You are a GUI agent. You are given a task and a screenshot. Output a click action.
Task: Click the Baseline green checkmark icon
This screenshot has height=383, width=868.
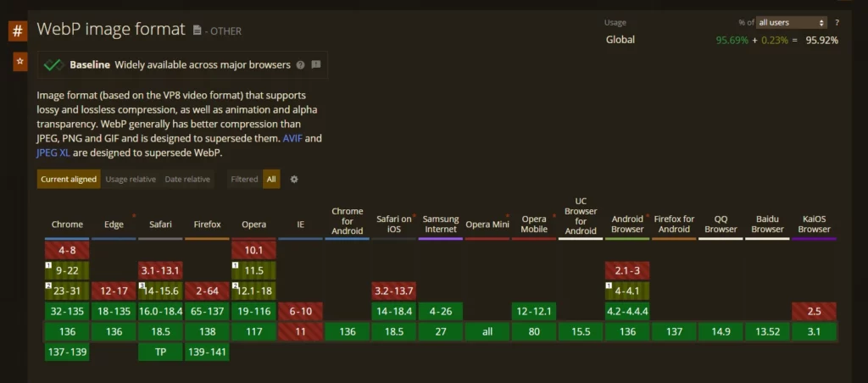pos(53,64)
